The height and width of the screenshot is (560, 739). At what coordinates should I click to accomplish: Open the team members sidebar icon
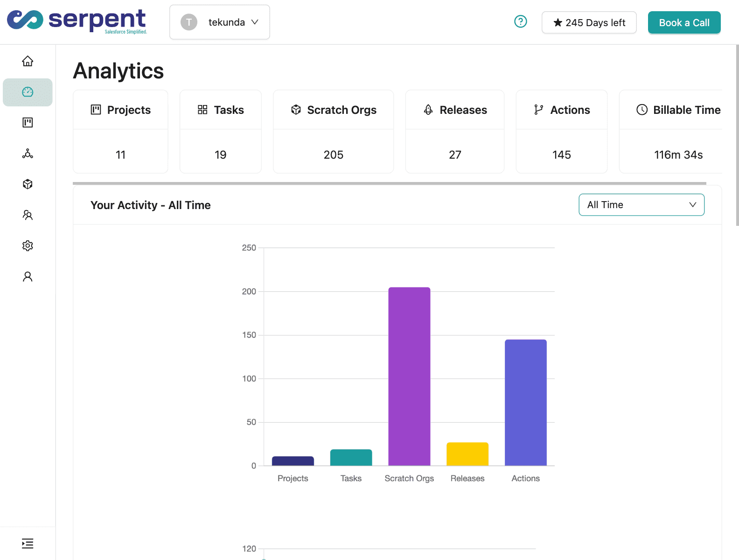(28, 215)
